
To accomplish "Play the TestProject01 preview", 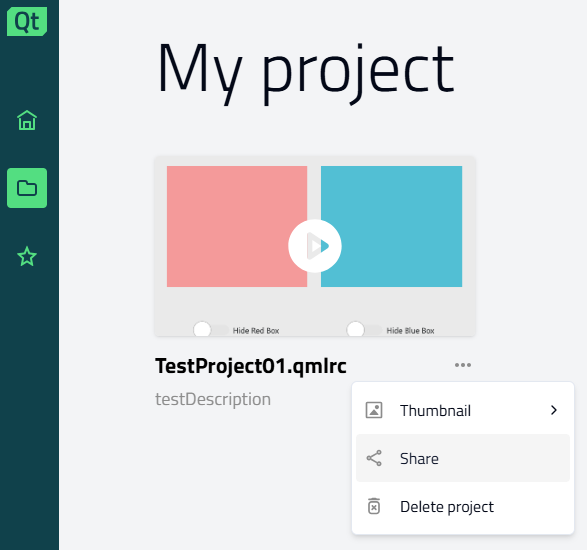I will [314, 246].
